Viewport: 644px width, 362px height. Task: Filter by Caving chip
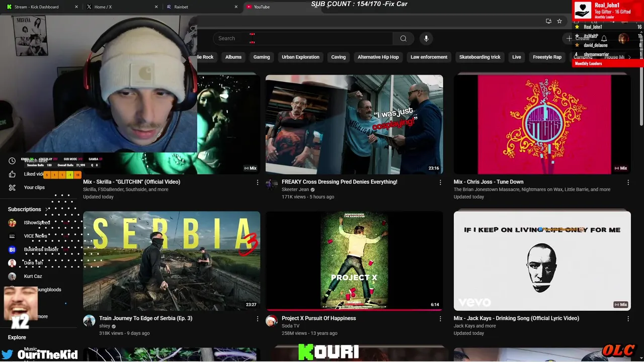pyautogui.click(x=338, y=57)
